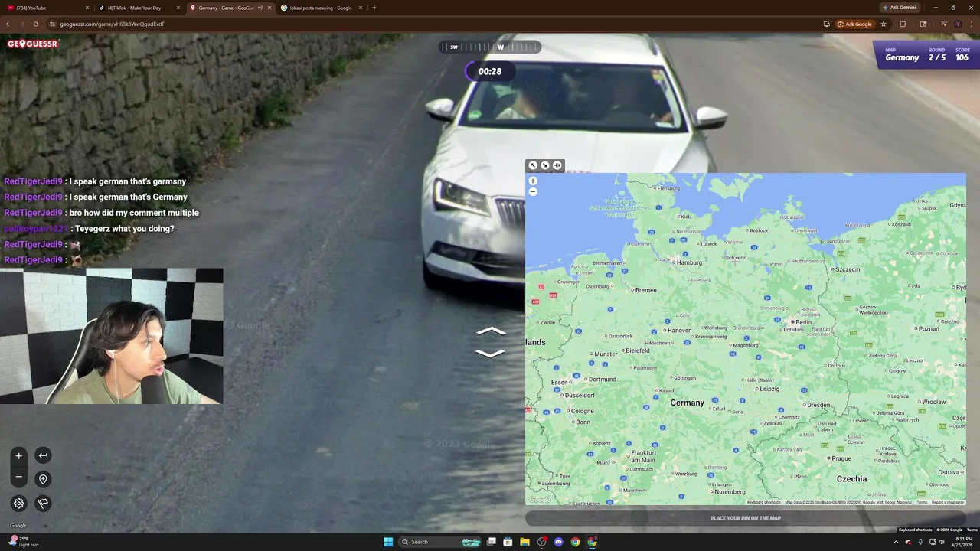This screenshot has height=551, width=980.
Task: Reload the GeoGuessr page
Action: (35, 24)
